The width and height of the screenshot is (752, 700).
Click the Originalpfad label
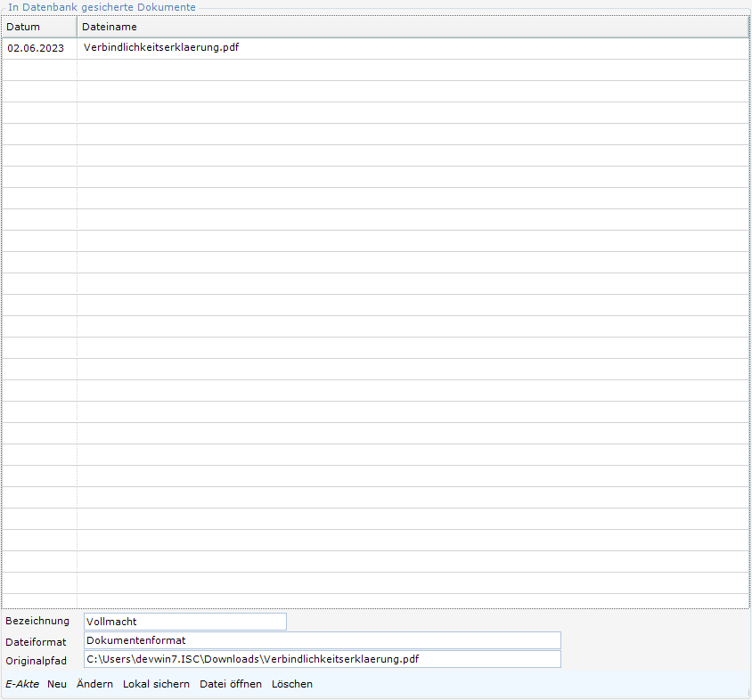click(36, 661)
